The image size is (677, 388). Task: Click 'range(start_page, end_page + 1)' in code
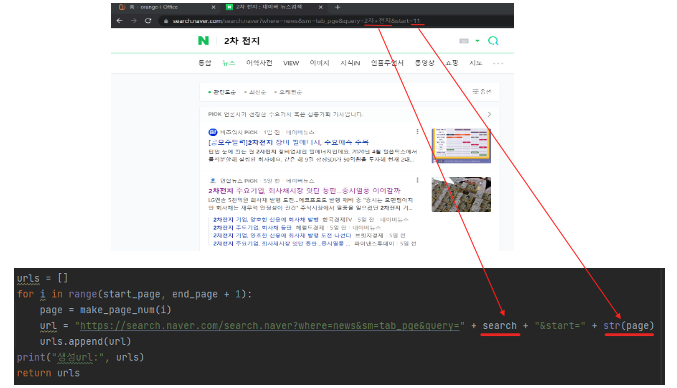[157, 294]
